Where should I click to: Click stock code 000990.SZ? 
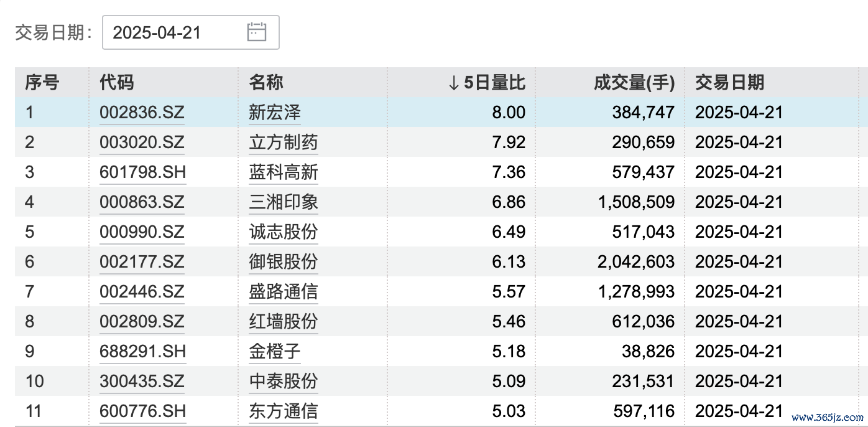[142, 232]
